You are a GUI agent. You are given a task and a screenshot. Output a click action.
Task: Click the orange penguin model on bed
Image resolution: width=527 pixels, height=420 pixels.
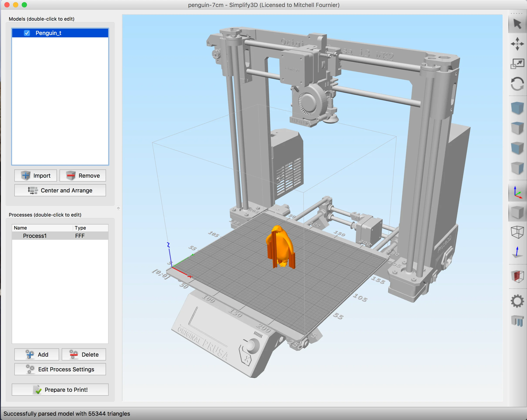(x=282, y=247)
